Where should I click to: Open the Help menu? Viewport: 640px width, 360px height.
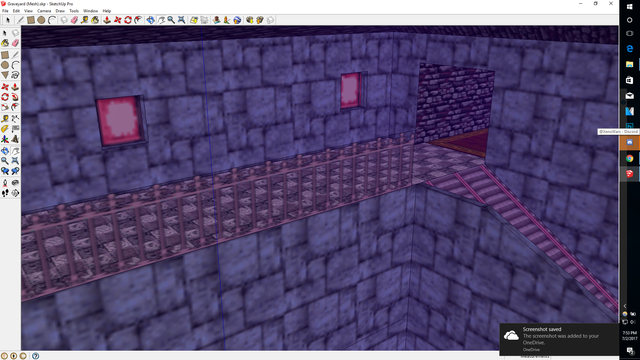(x=107, y=11)
